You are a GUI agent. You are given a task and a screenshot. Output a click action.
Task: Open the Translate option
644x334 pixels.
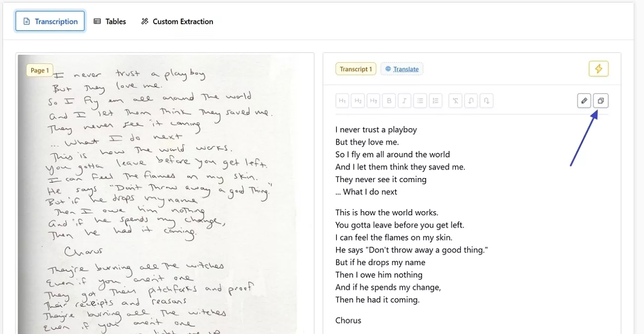[406, 69]
